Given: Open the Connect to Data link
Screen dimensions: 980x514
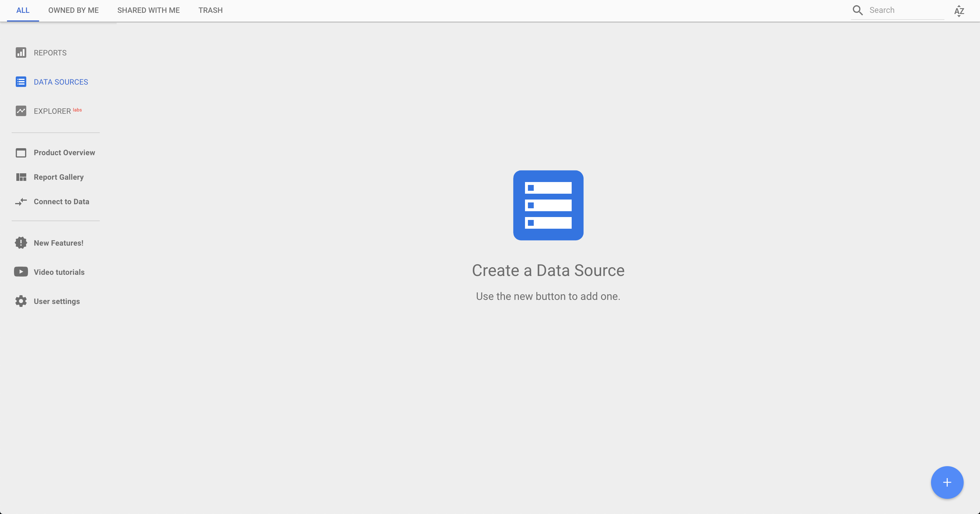Looking at the screenshot, I should point(62,202).
